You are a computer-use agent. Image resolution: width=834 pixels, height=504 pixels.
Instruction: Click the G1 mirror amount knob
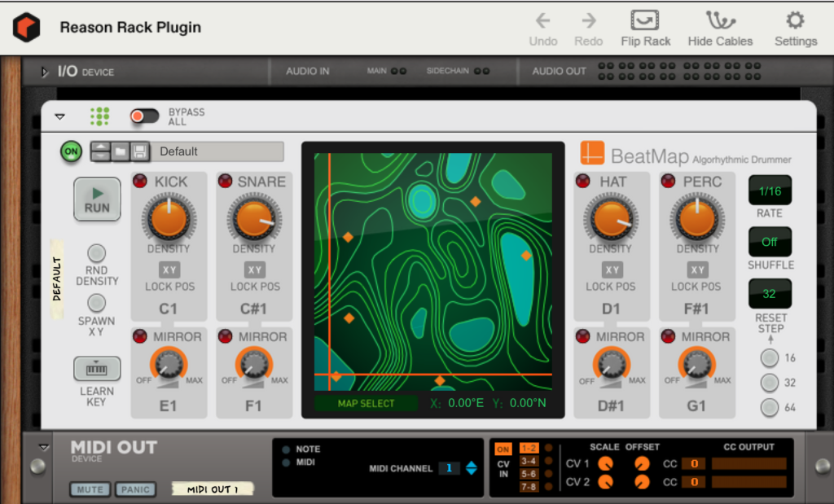[696, 365]
